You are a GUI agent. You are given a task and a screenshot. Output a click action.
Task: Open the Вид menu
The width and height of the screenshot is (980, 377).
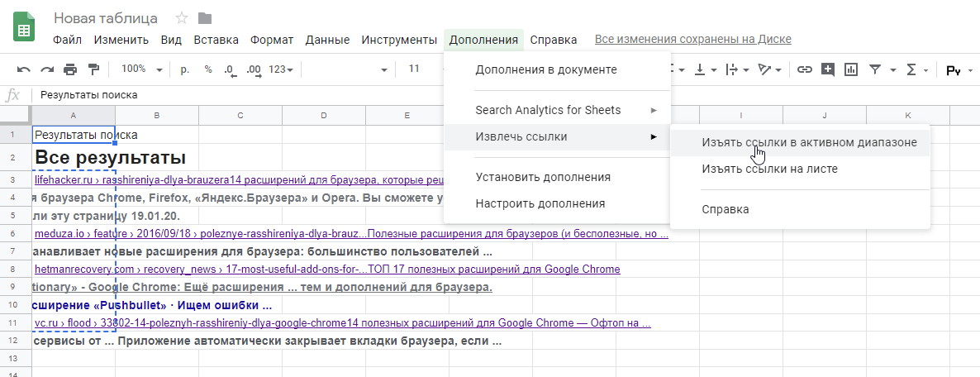171,40
